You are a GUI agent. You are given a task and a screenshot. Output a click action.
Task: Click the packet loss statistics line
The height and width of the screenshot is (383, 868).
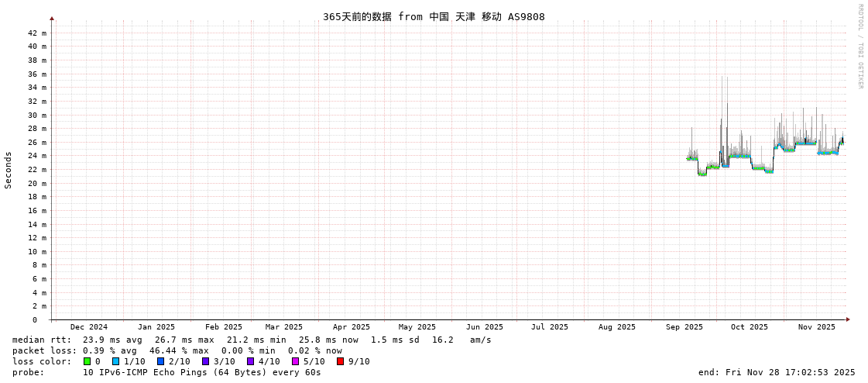[177, 350]
